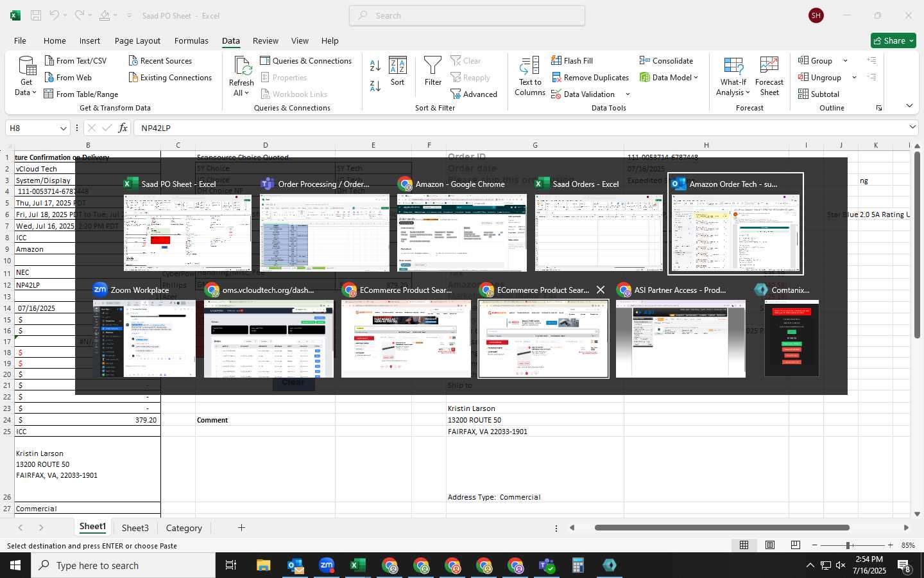Select the Sheet3 tab

(135, 528)
